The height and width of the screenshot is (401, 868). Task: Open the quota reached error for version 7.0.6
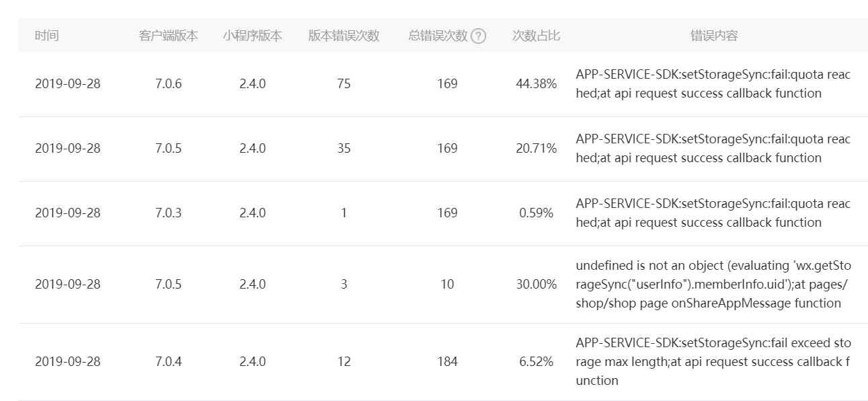[713, 84]
